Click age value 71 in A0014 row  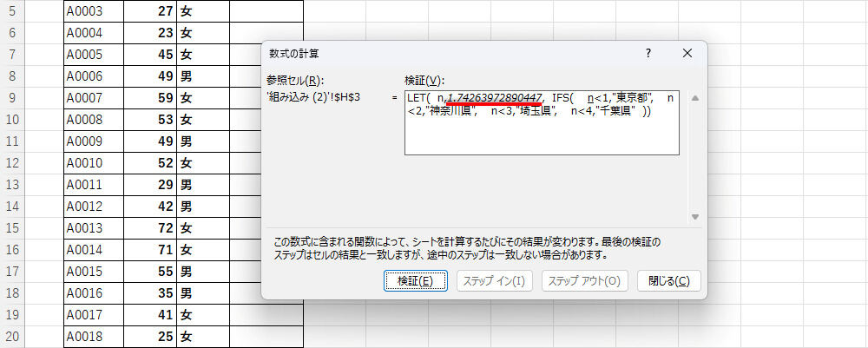(x=150, y=250)
